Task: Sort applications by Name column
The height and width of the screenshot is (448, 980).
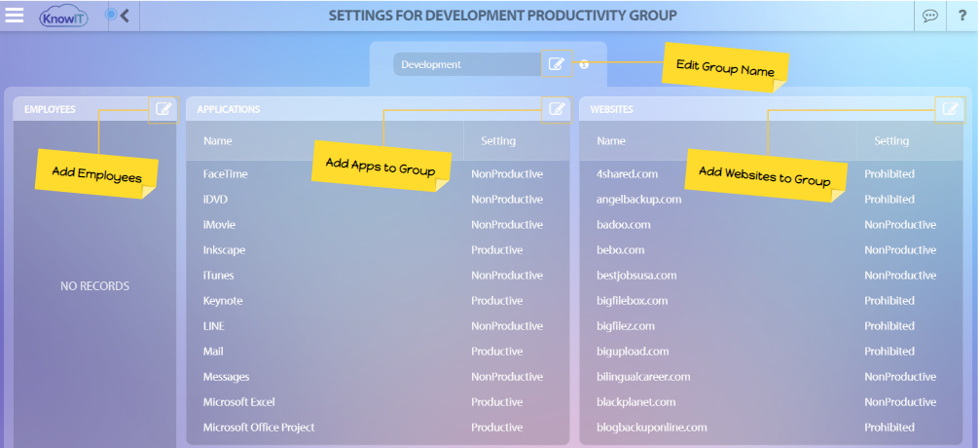Action: (217, 141)
